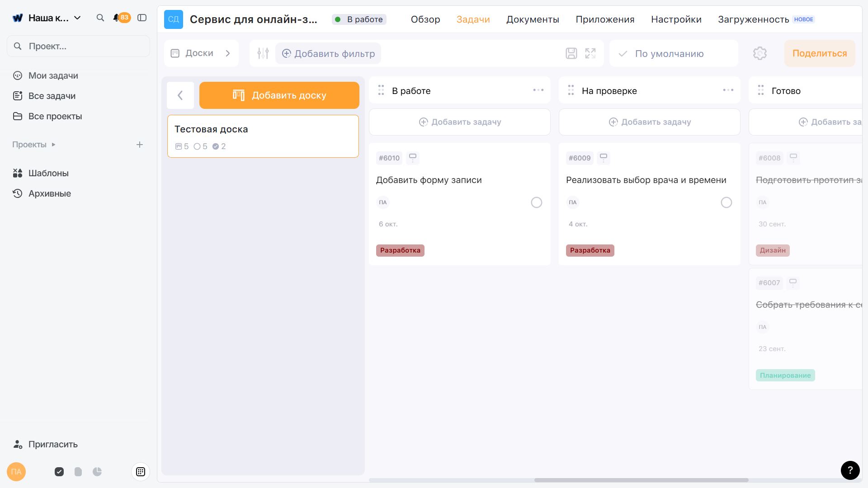Open board settings gear icon
The width and height of the screenshot is (868, 488).
[x=760, y=53]
